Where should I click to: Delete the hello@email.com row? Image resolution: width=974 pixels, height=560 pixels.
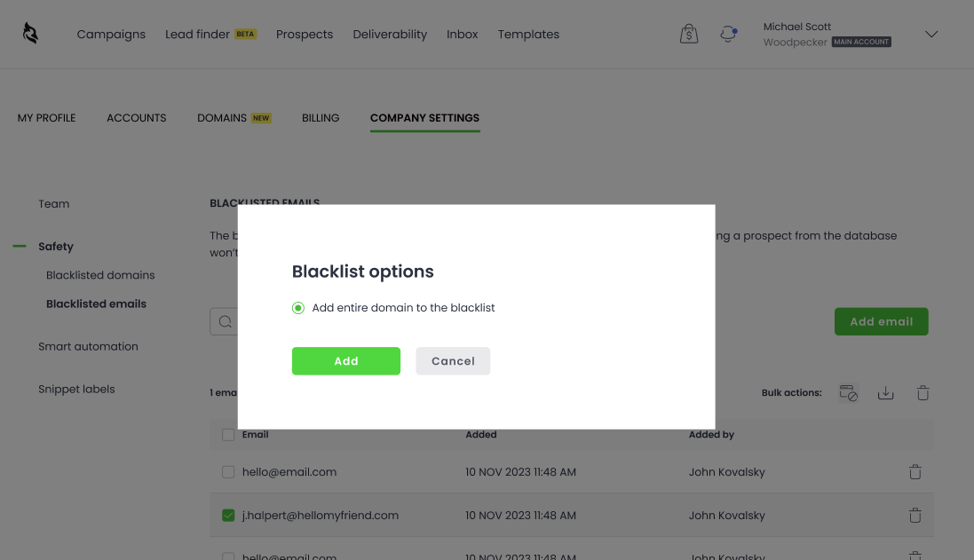(915, 472)
